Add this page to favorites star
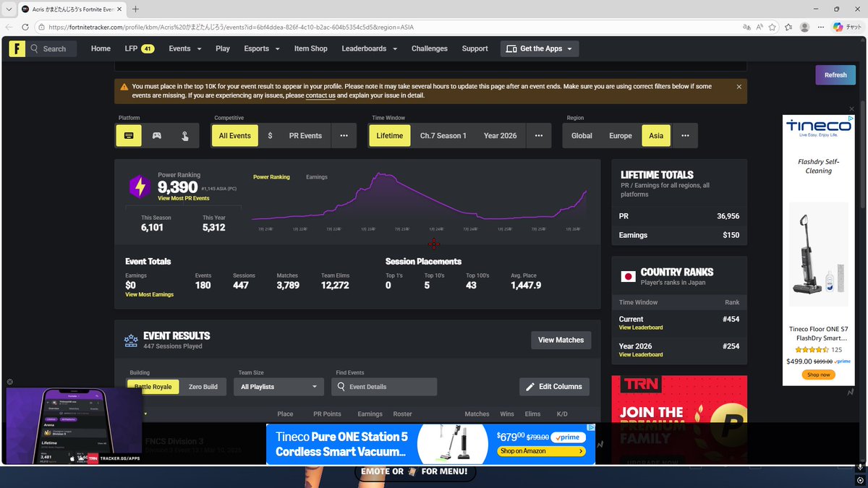This screenshot has width=868, height=488. pos(773,27)
